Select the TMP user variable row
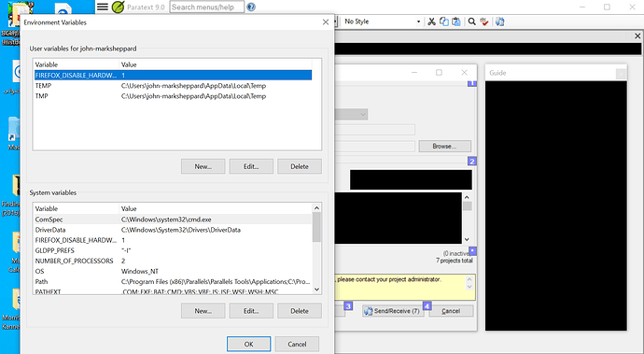This screenshot has width=644, height=354. click(x=173, y=96)
